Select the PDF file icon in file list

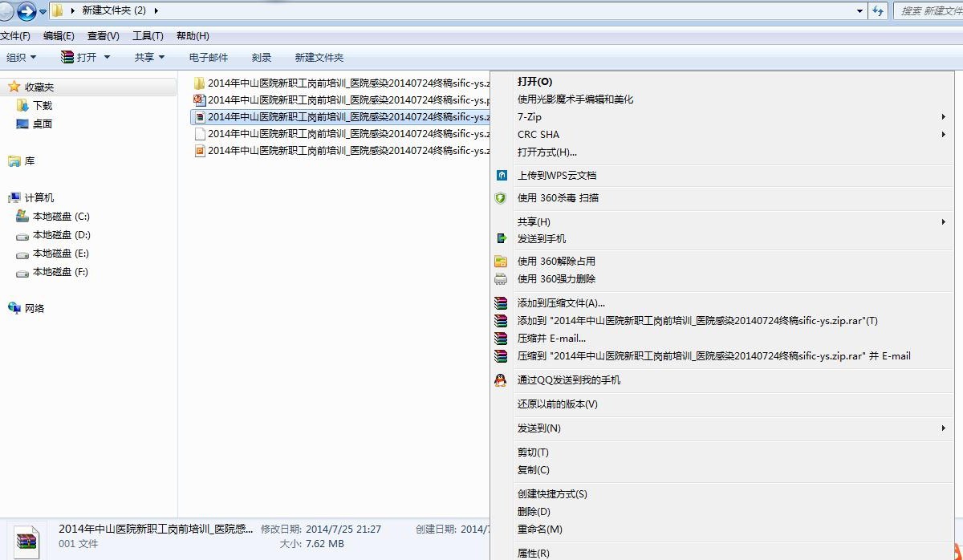[x=200, y=100]
